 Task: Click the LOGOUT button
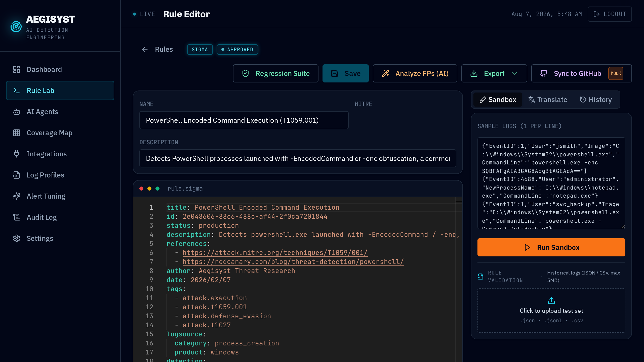[x=610, y=14]
